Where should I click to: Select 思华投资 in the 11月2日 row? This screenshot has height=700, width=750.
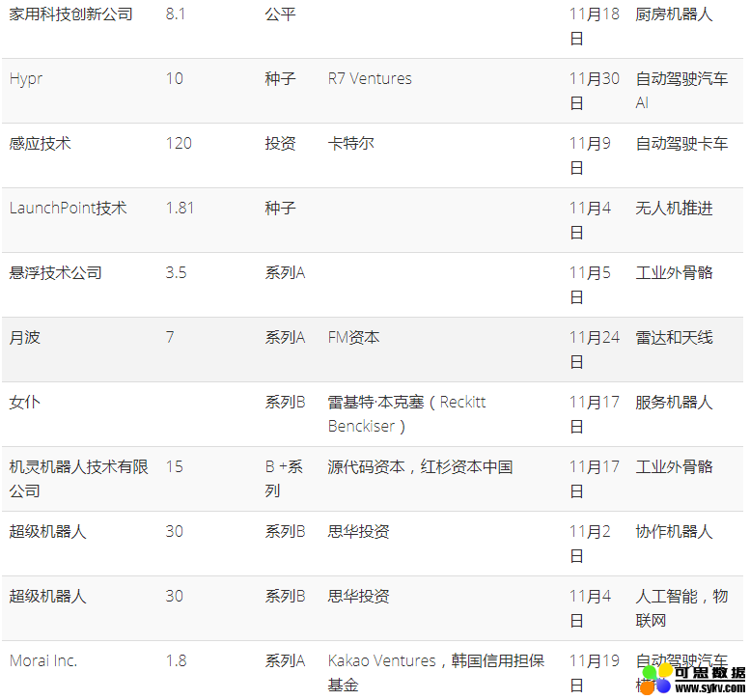(x=359, y=531)
